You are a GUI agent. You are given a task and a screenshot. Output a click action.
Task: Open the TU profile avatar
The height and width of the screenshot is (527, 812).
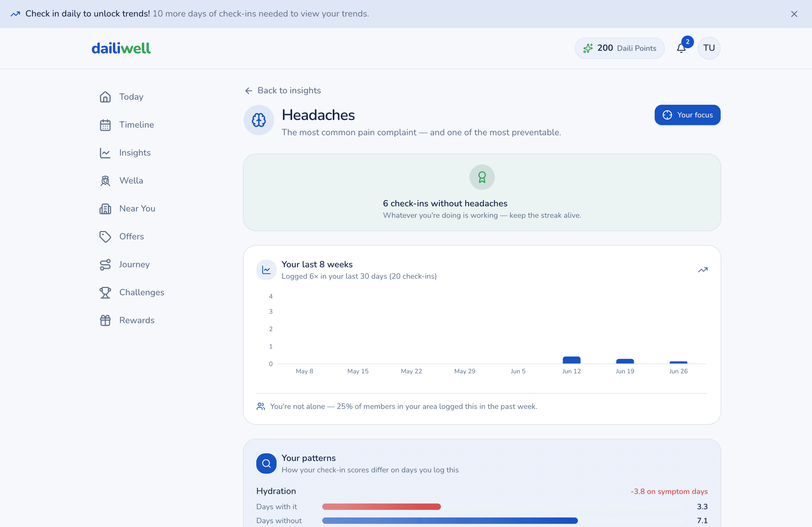click(x=709, y=48)
